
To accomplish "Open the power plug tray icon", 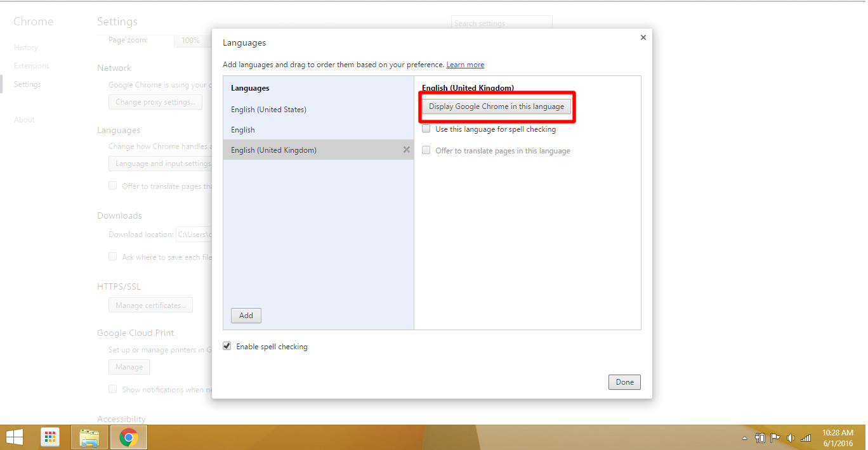I will coord(760,438).
